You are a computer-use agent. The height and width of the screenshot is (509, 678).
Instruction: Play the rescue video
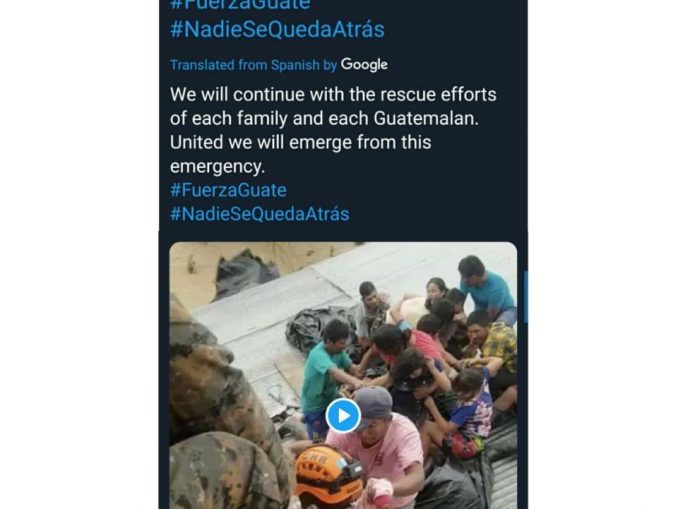coord(343,416)
